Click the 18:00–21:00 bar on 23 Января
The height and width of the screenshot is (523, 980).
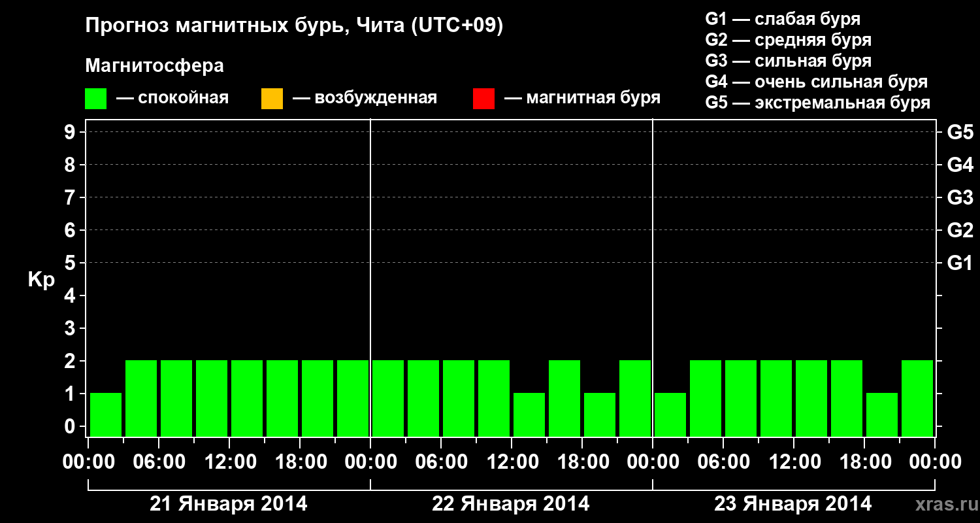coord(882,414)
